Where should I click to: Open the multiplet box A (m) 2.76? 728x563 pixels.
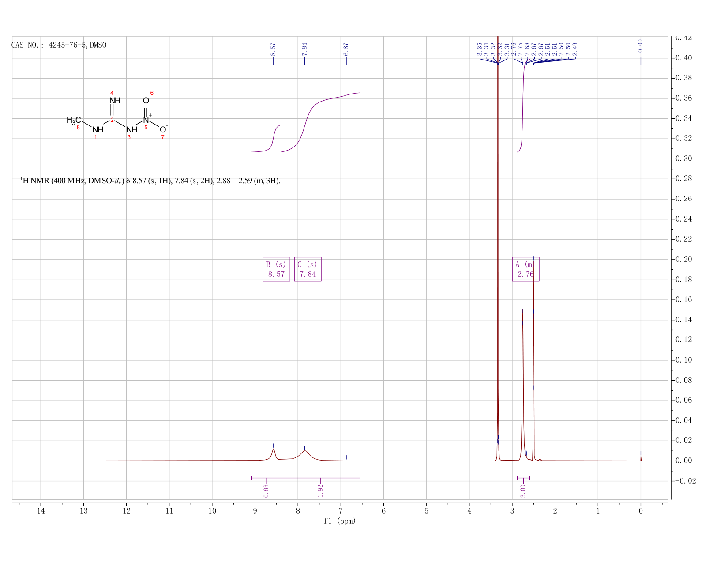525,269
